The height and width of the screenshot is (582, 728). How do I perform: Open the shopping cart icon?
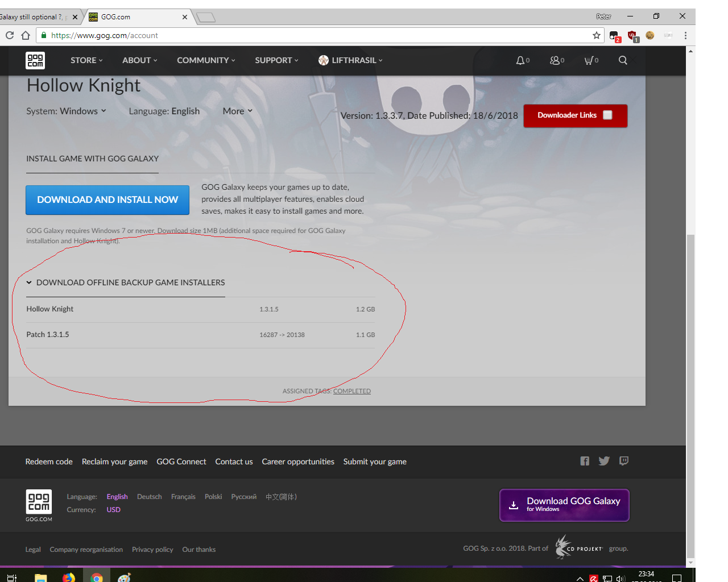[589, 60]
